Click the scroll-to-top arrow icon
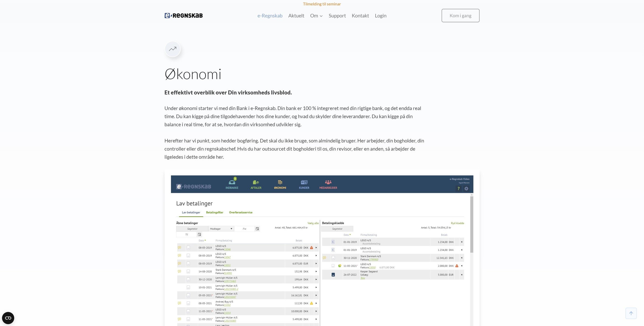This screenshot has width=644, height=326. pyautogui.click(x=631, y=313)
